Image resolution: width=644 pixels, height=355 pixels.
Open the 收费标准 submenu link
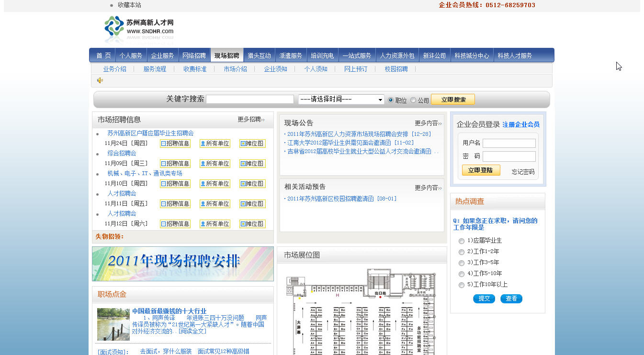click(x=195, y=69)
